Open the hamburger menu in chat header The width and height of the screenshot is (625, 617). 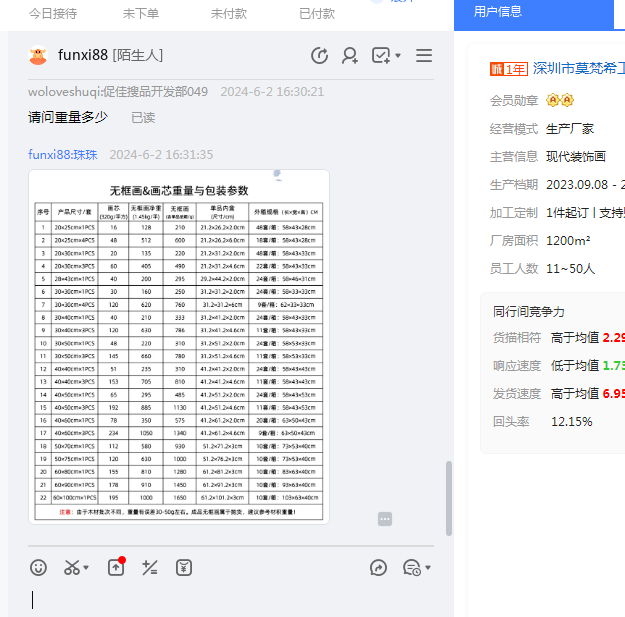point(424,56)
